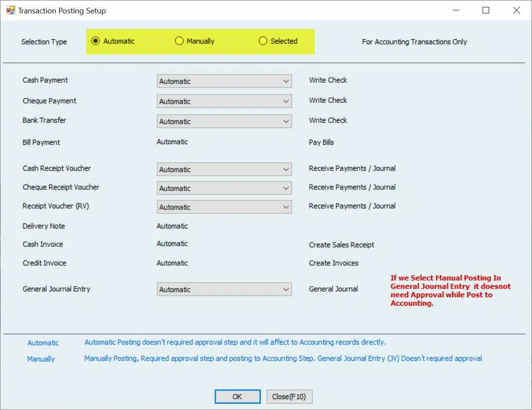Image resolution: width=532 pixels, height=410 pixels.
Task: Click Write Check beside Cheque Payment
Action: (328, 100)
